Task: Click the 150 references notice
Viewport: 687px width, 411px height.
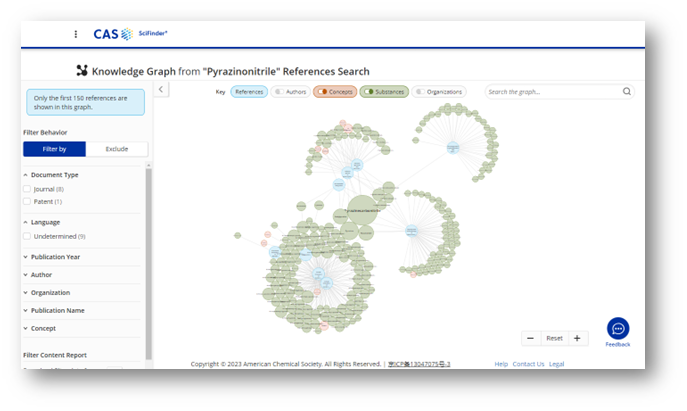Action: point(85,103)
